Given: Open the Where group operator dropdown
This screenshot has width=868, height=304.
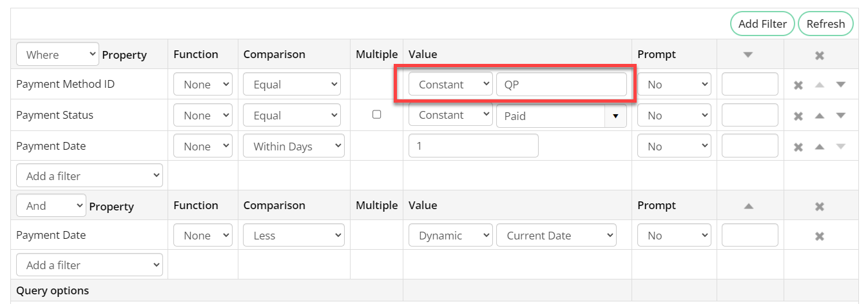Looking at the screenshot, I should [x=57, y=54].
